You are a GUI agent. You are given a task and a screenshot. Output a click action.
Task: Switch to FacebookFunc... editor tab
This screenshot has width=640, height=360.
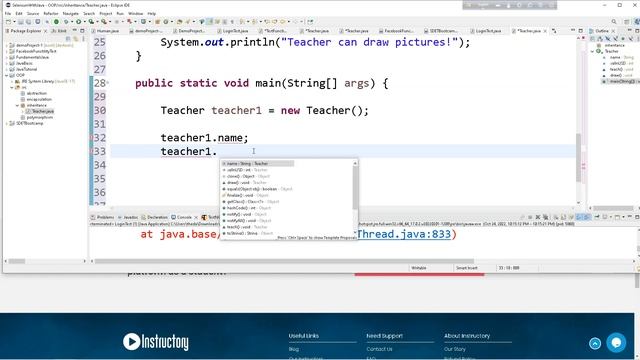[396, 31]
